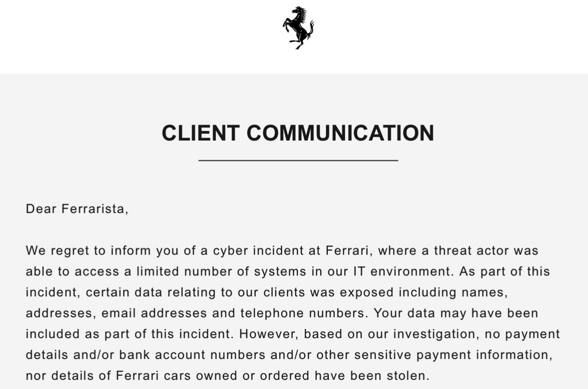Click the words 'threat actor was'
The image size is (588, 389).
point(486,251)
